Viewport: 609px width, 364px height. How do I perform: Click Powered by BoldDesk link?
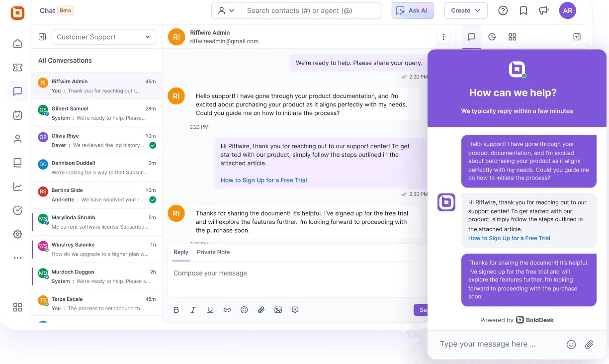(517, 320)
